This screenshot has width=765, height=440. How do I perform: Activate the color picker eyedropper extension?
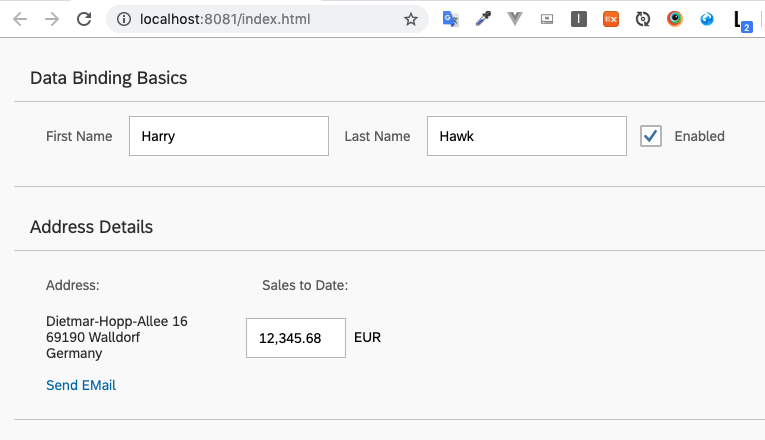pos(483,19)
